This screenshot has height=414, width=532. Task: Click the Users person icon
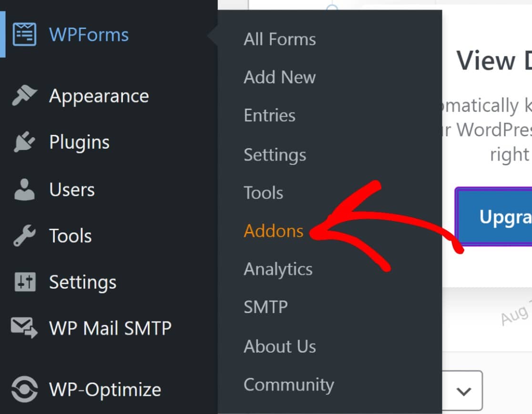[x=24, y=189]
